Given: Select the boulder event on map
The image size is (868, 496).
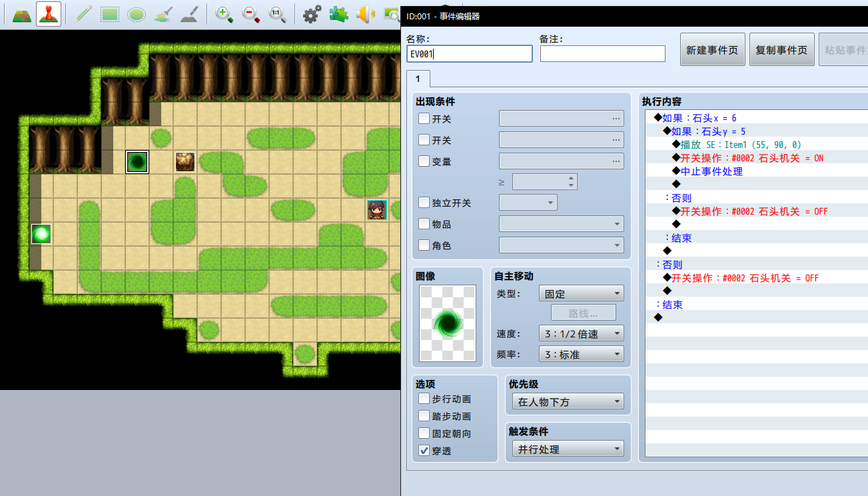Looking at the screenshot, I should (185, 161).
